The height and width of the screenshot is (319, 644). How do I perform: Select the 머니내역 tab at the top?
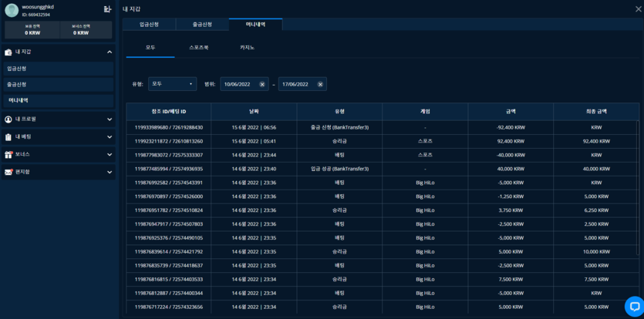pyautogui.click(x=256, y=24)
